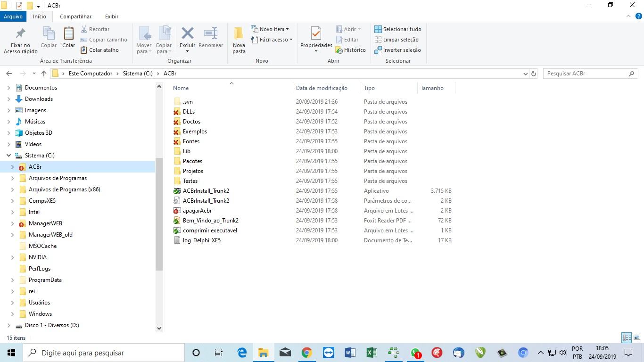
Task: Open the Novo item dropdown
Action: 270,29
